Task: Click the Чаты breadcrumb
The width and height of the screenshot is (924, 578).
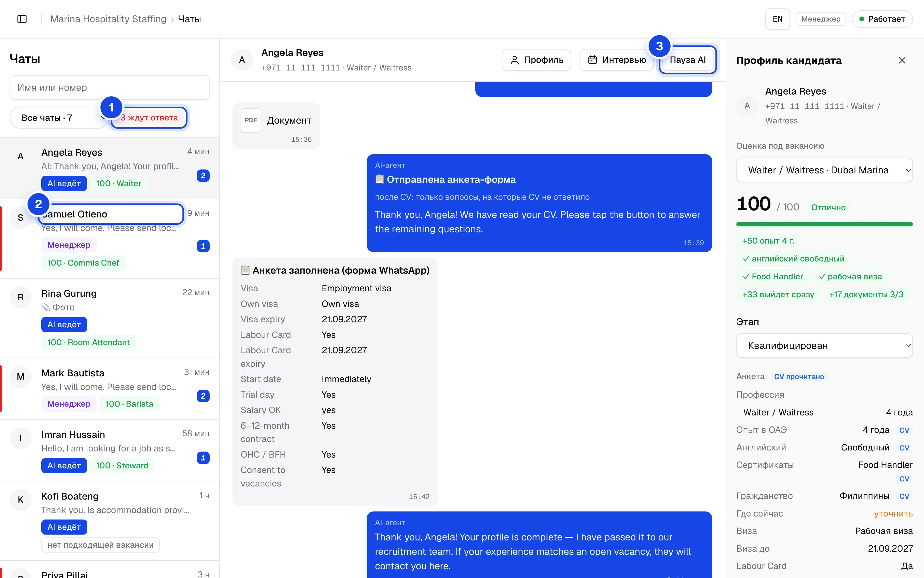Action: [189, 19]
